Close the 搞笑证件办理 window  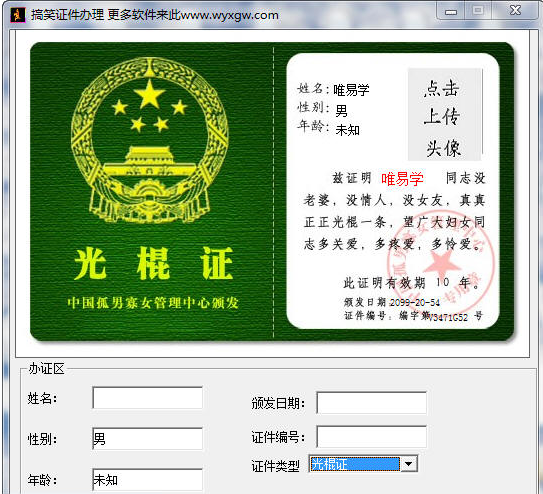click(x=515, y=11)
